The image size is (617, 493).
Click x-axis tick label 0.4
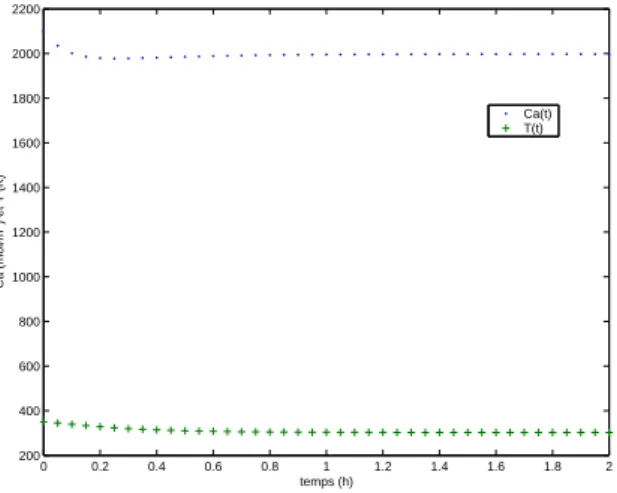(157, 467)
